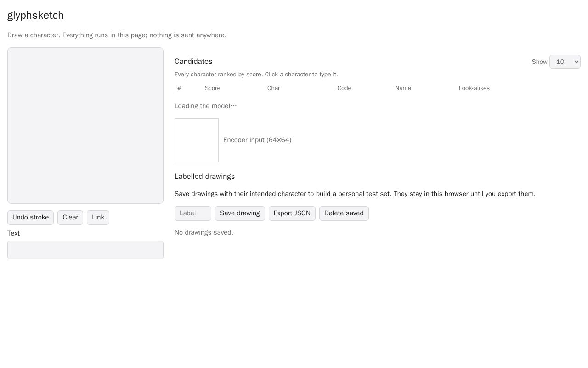Click the 'No drawings saved.' message

coord(204,233)
